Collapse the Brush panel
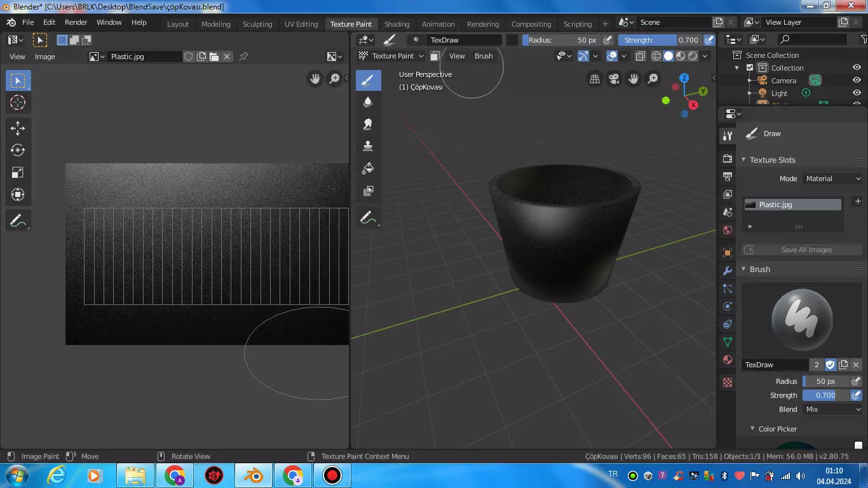 click(x=744, y=269)
